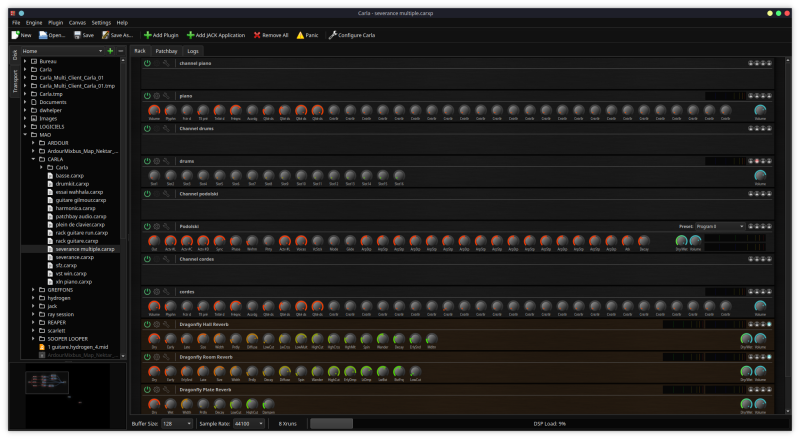Open the Help menu
This screenshot has height=439, width=800.
122,22
